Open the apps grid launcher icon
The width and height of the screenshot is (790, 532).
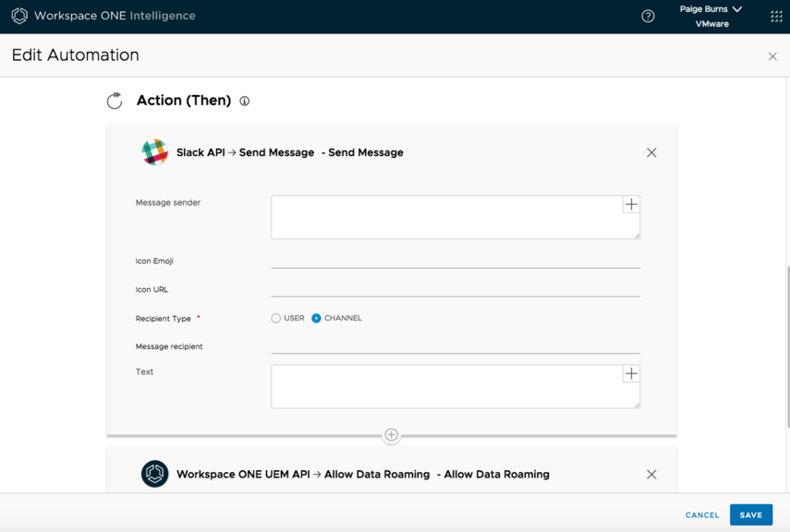(x=776, y=16)
